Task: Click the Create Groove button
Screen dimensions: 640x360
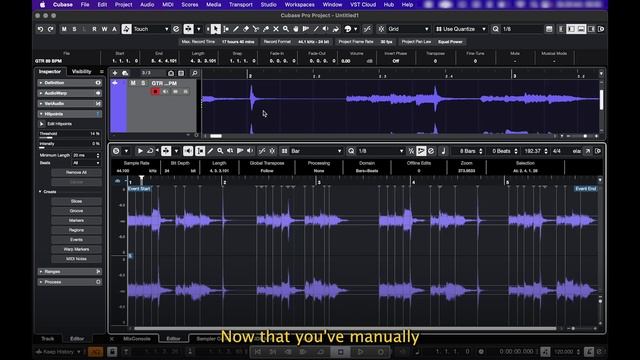Action: pyautogui.click(x=76, y=211)
